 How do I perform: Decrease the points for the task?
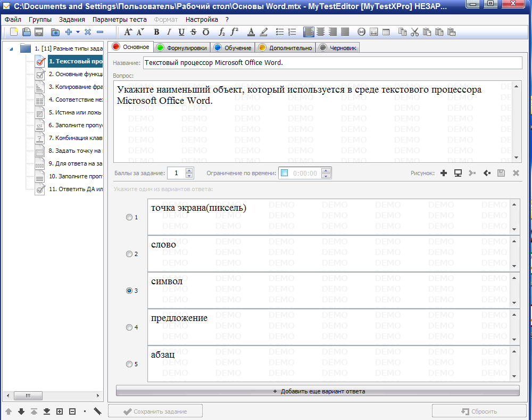189,176
